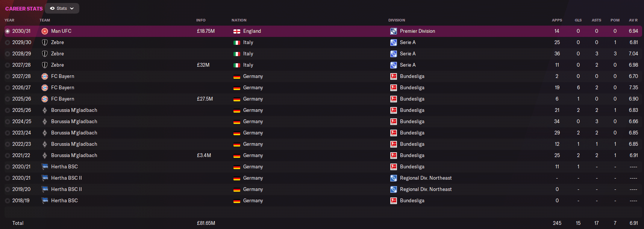Open the Man UFC team link
644x229 pixels.
click(61, 31)
